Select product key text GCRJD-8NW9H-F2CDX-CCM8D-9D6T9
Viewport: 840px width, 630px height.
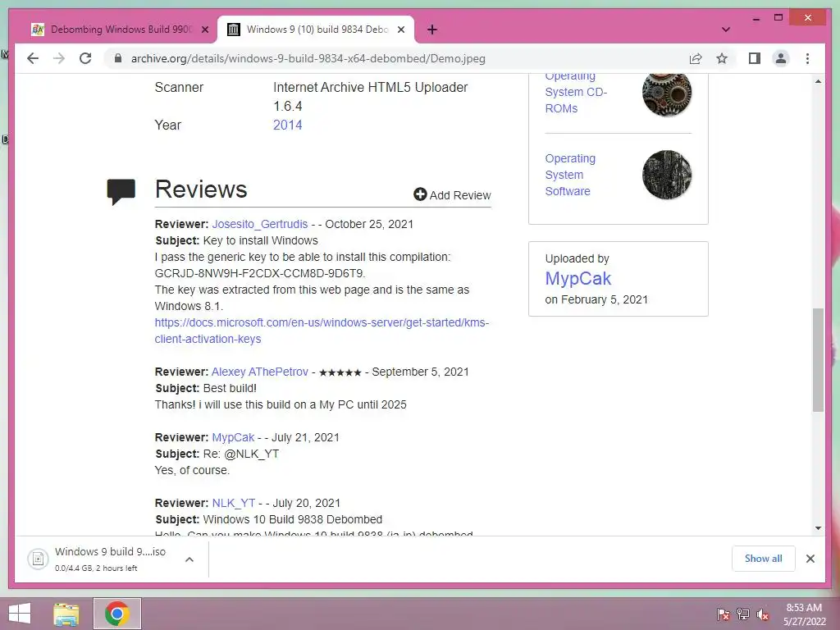259,273
